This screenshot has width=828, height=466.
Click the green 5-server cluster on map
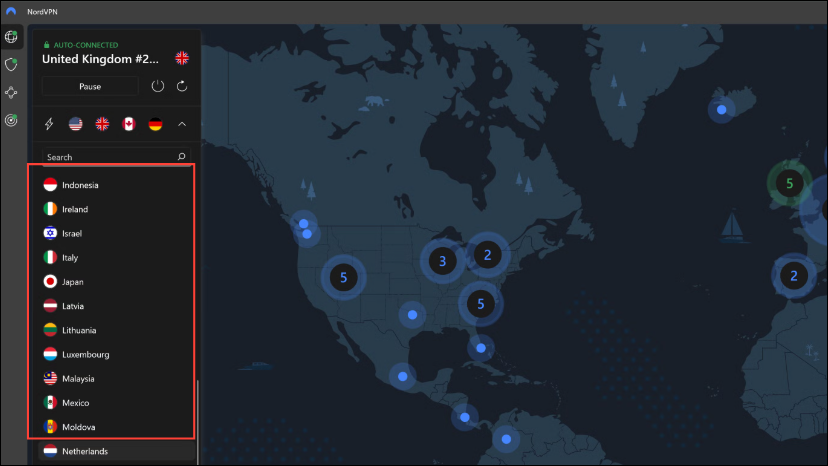tap(789, 183)
